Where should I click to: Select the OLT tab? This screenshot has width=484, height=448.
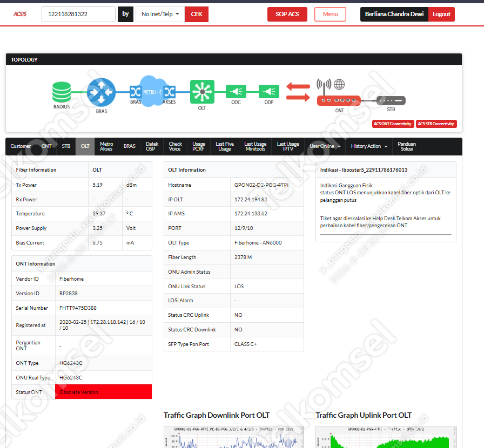pyautogui.click(x=85, y=146)
